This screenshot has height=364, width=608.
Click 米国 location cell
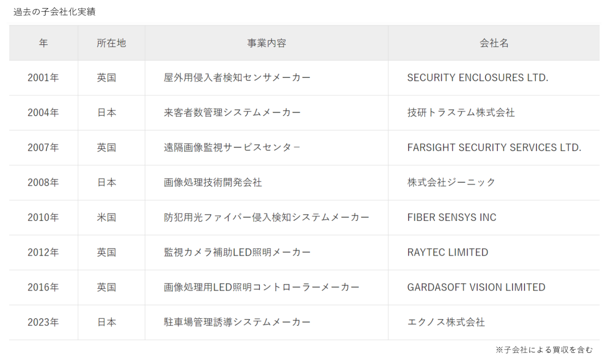(x=106, y=217)
